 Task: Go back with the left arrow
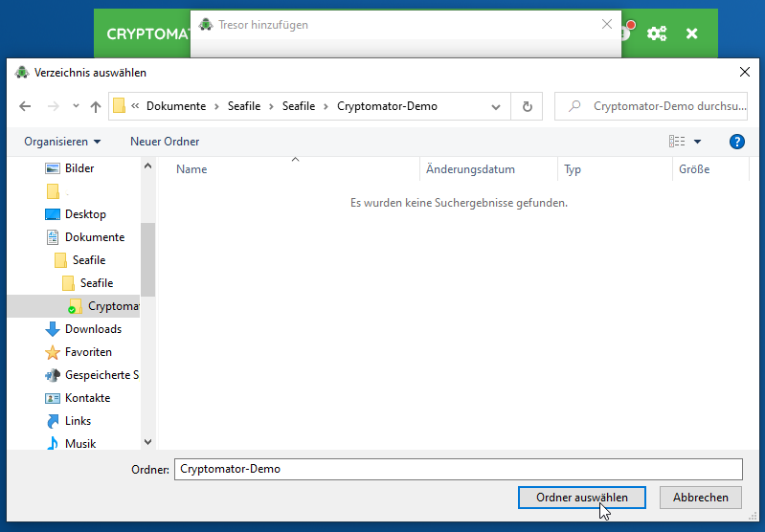tap(25, 106)
